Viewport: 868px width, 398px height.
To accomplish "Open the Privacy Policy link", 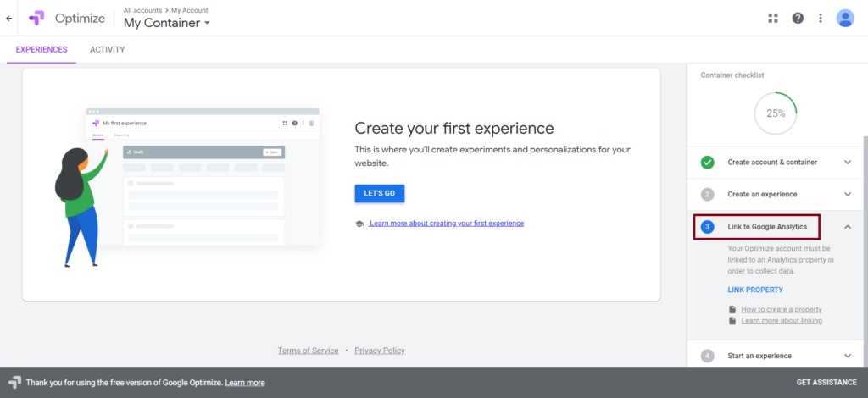I will coord(379,351).
